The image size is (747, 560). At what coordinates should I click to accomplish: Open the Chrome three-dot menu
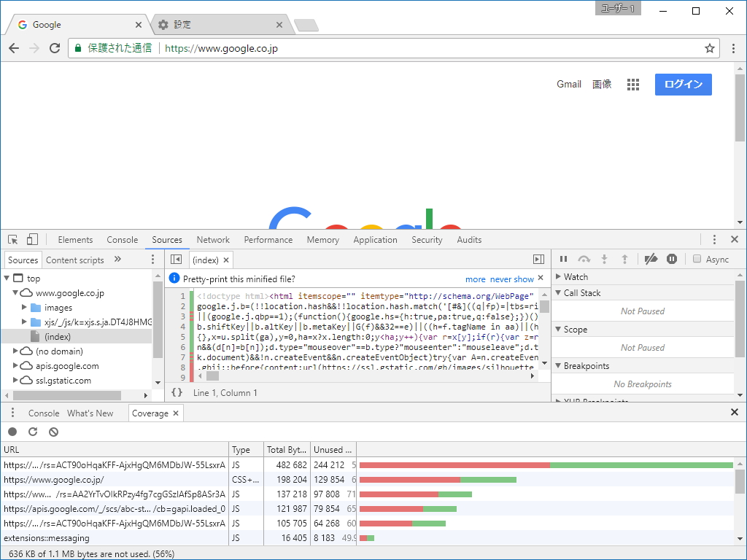pyautogui.click(x=733, y=48)
